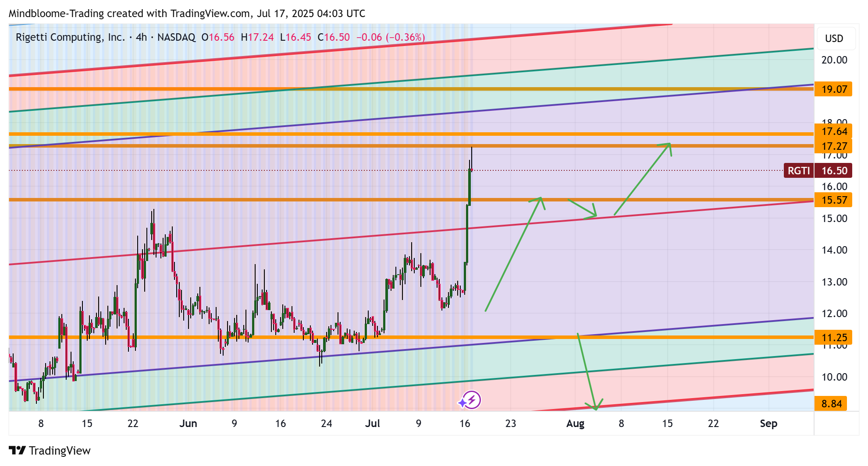Select the 15.57 price level label
This screenshot has height=466, width=868.
click(833, 200)
